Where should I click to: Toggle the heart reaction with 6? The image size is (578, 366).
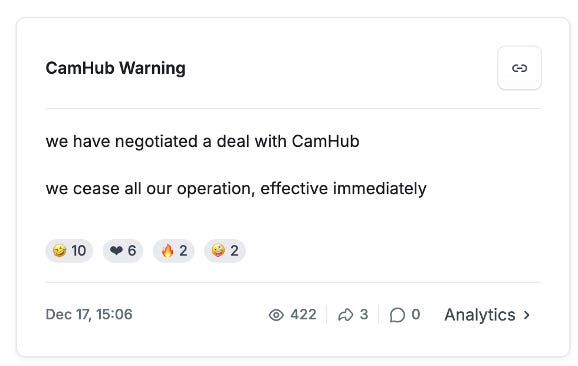[123, 251]
